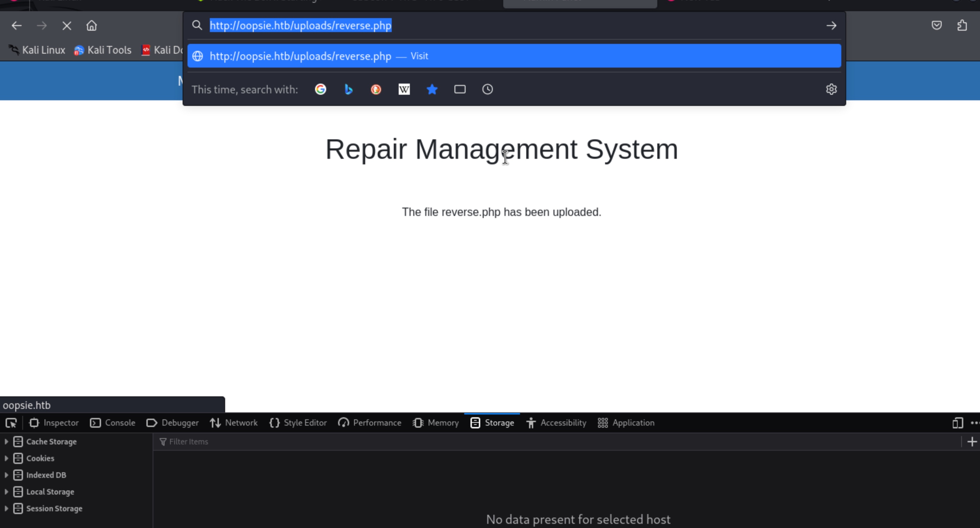The width and height of the screenshot is (980, 528).
Task: Search with Bing engine icon
Action: point(348,89)
